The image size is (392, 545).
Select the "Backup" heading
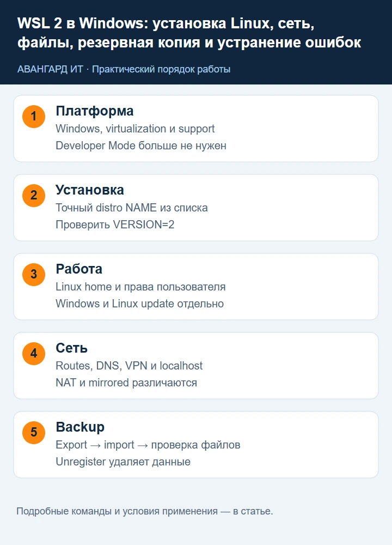click(x=80, y=427)
